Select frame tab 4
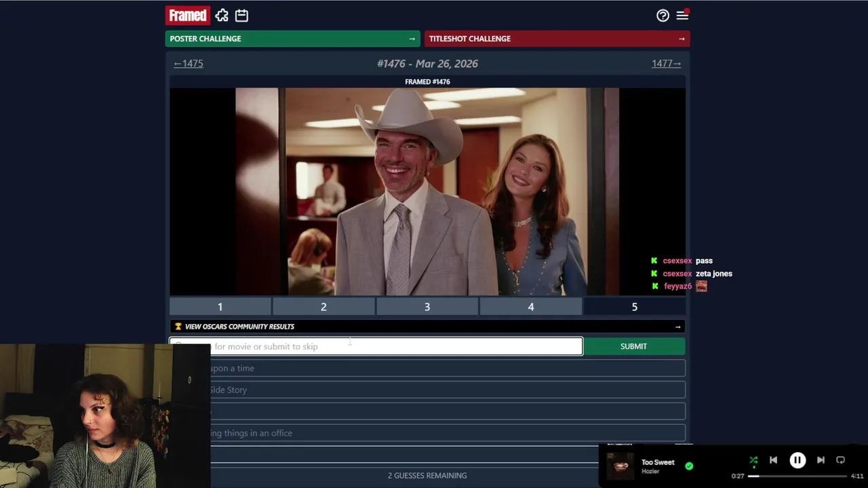Screen dimensions: 868x488 click(x=531, y=307)
